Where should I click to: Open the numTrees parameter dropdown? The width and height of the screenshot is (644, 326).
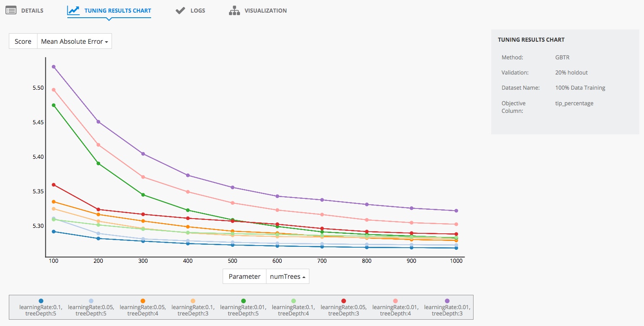[287, 277]
